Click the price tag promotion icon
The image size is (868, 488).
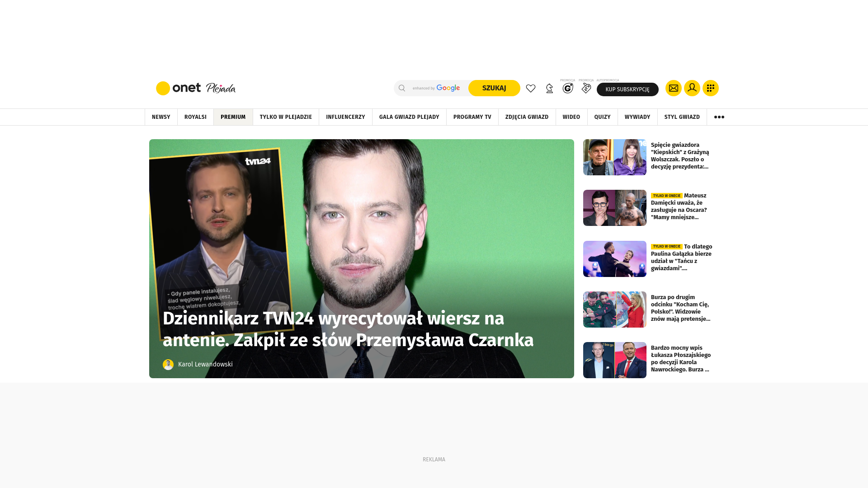586,88
